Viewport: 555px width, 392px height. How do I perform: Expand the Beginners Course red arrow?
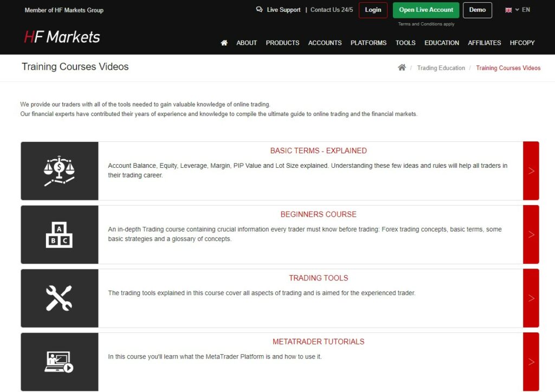tap(531, 234)
